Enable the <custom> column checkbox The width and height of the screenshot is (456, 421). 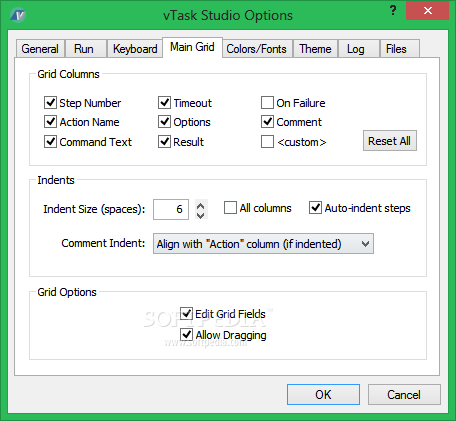coord(267,141)
